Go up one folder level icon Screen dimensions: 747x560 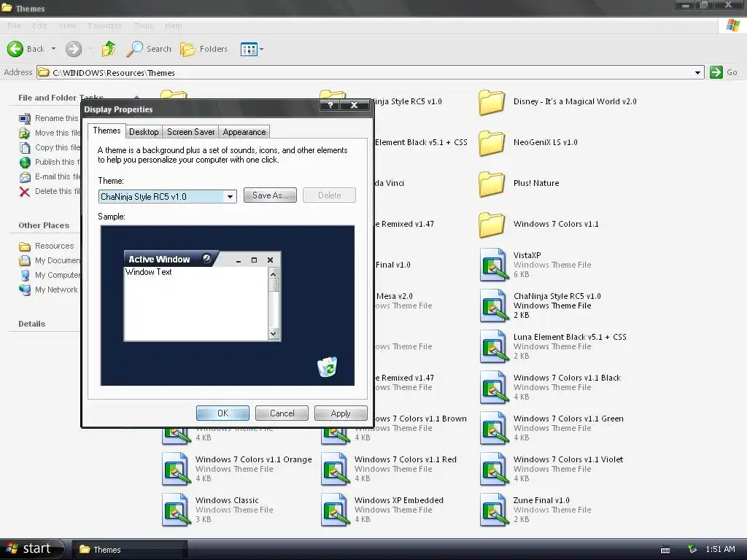pos(109,49)
